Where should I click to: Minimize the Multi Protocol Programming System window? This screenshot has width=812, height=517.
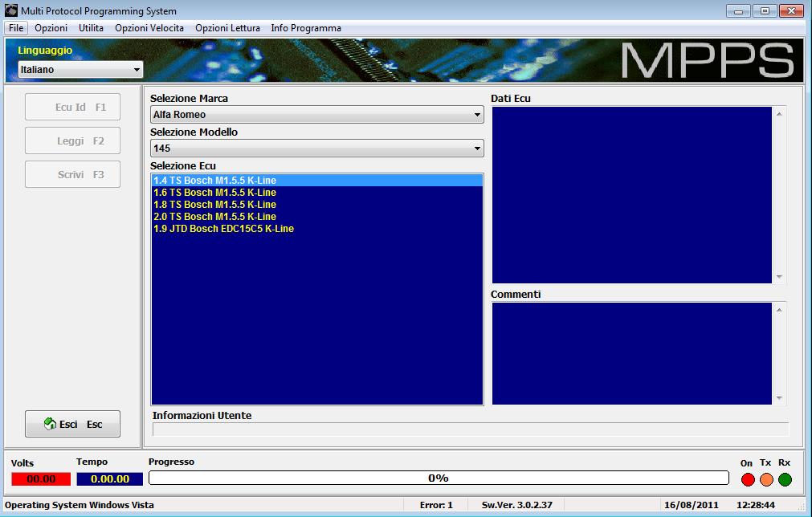pos(738,11)
